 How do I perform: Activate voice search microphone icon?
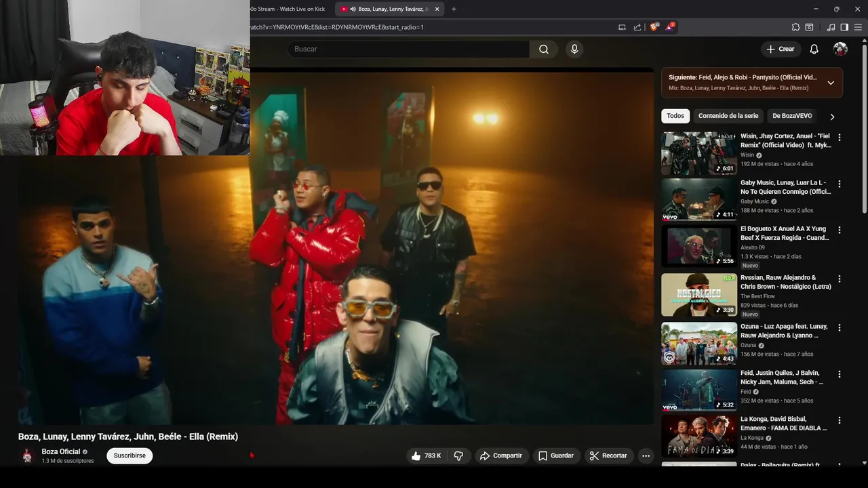pyautogui.click(x=574, y=49)
